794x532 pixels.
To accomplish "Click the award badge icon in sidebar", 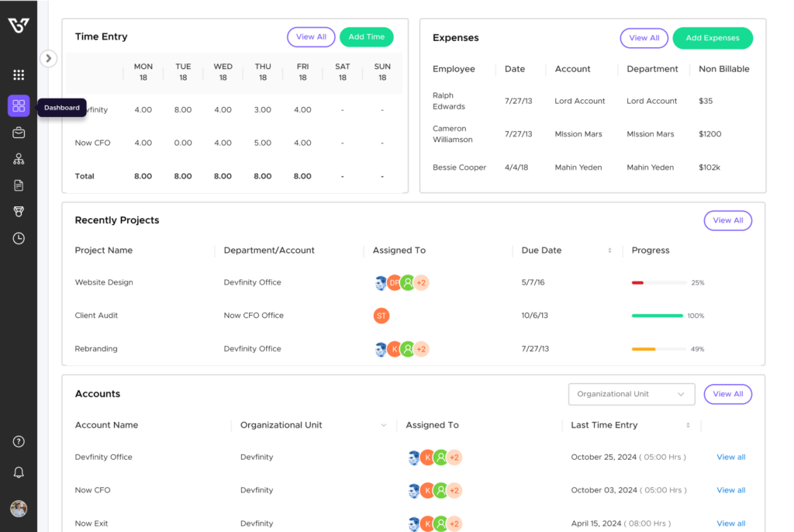I will [19, 212].
